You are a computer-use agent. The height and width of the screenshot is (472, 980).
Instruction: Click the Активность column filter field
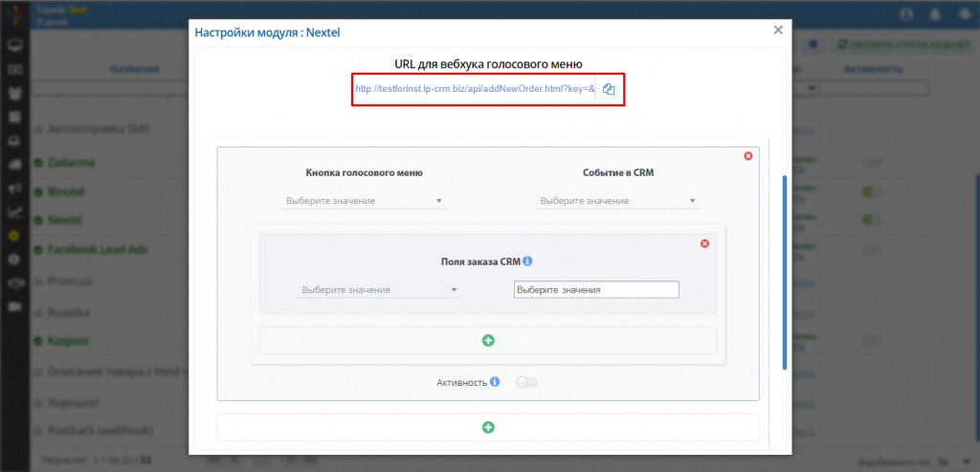[x=875, y=87]
